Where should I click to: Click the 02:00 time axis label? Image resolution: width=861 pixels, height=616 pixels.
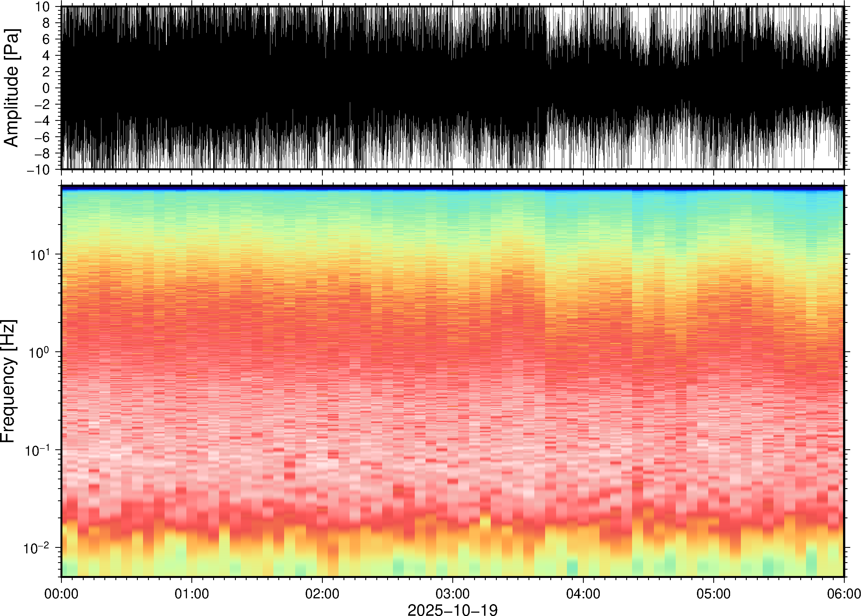[322, 594]
